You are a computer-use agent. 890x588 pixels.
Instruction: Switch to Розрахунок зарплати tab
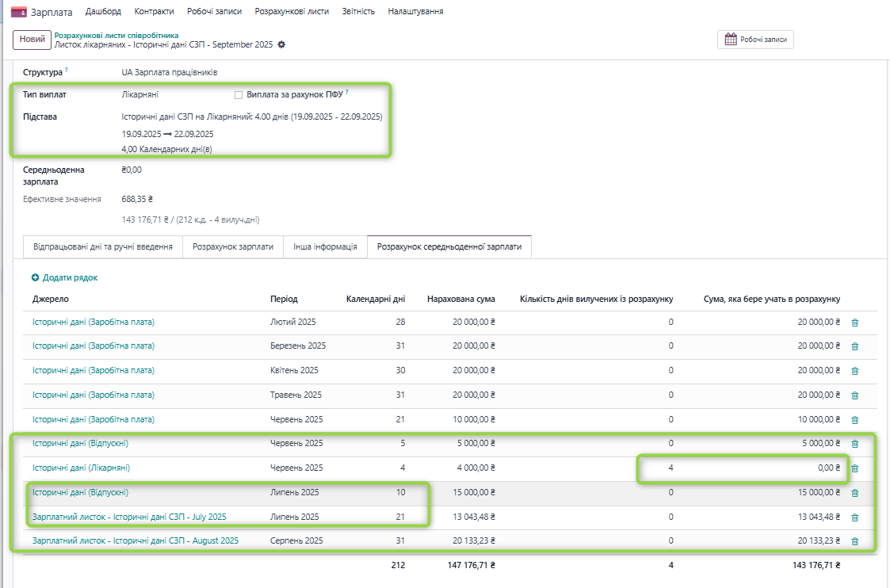tap(233, 247)
